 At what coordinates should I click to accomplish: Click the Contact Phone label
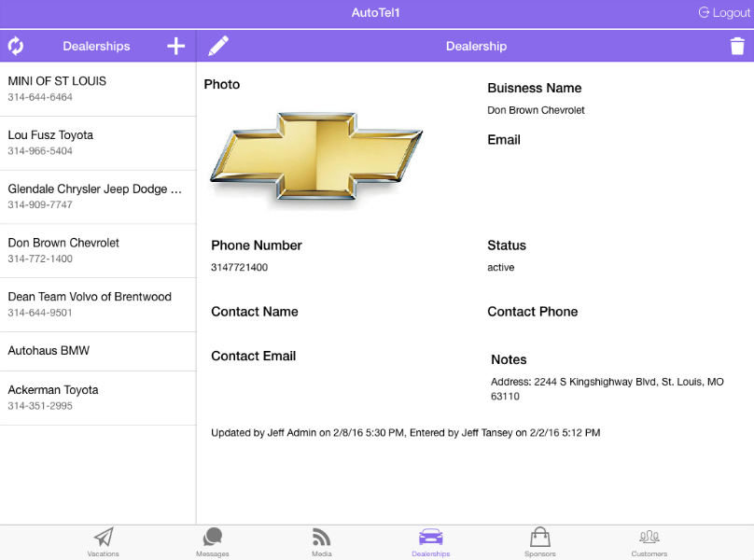click(532, 312)
